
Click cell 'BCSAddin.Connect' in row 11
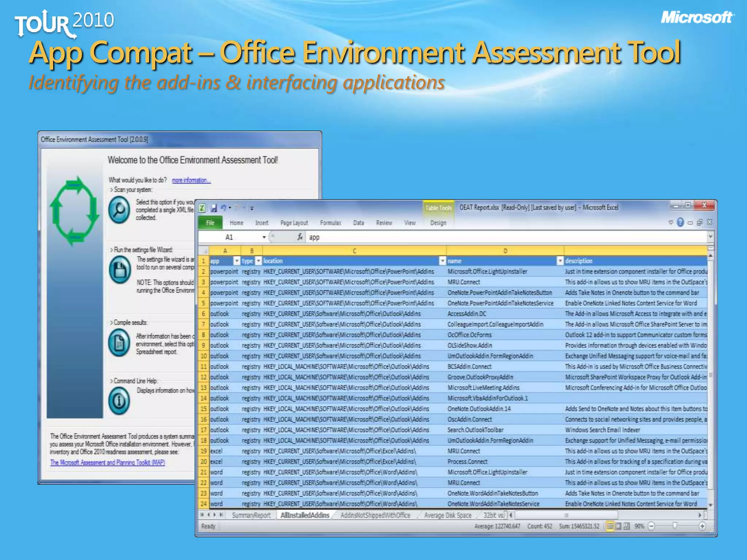click(x=505, y=366)
